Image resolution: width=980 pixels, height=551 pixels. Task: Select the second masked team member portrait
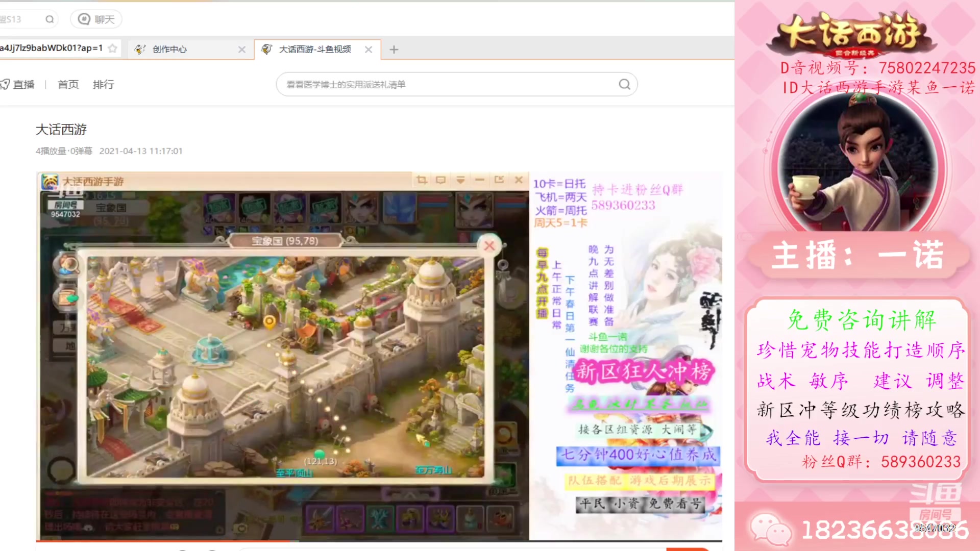pos(255,208)
